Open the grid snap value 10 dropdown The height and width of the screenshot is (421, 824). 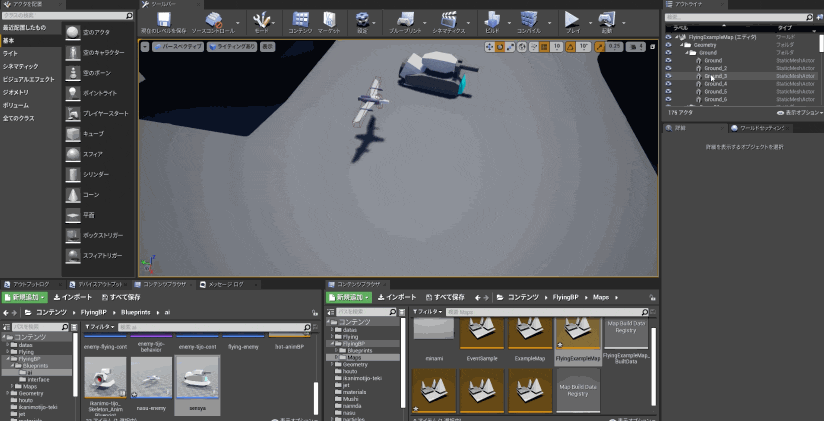coord(557,47)
